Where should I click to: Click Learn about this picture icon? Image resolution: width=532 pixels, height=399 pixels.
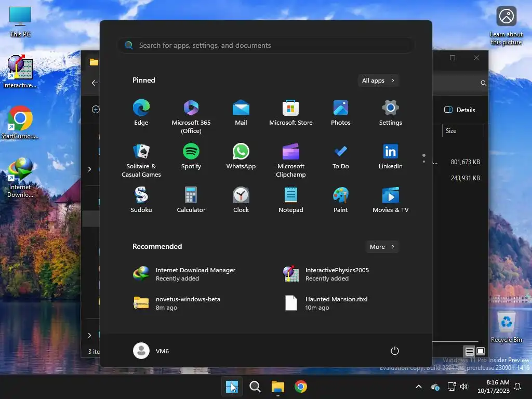tap(506, 26)
